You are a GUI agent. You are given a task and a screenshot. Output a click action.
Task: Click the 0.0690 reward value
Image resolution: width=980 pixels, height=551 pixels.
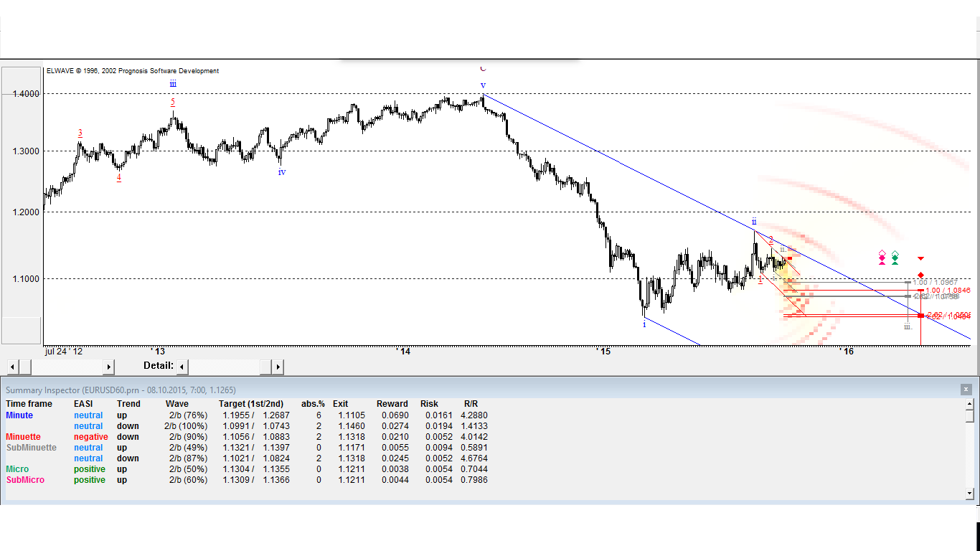pyautogui.click(x=395, y=415)
